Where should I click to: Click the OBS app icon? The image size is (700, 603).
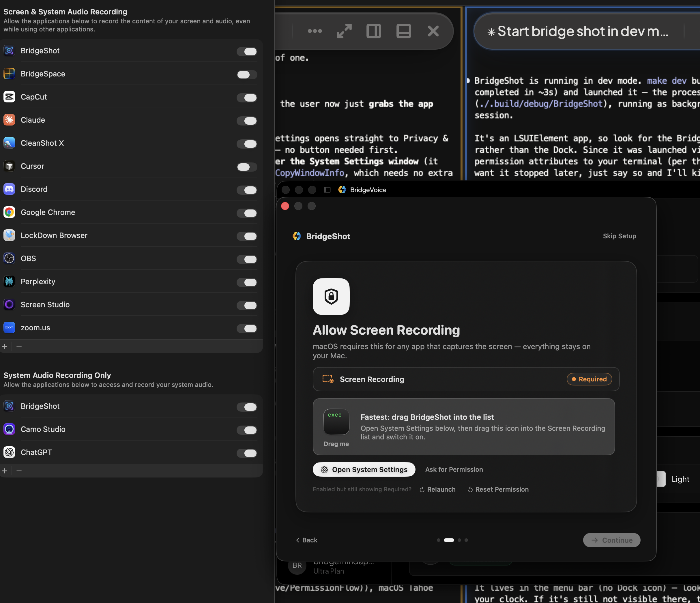tap(9, 259)
